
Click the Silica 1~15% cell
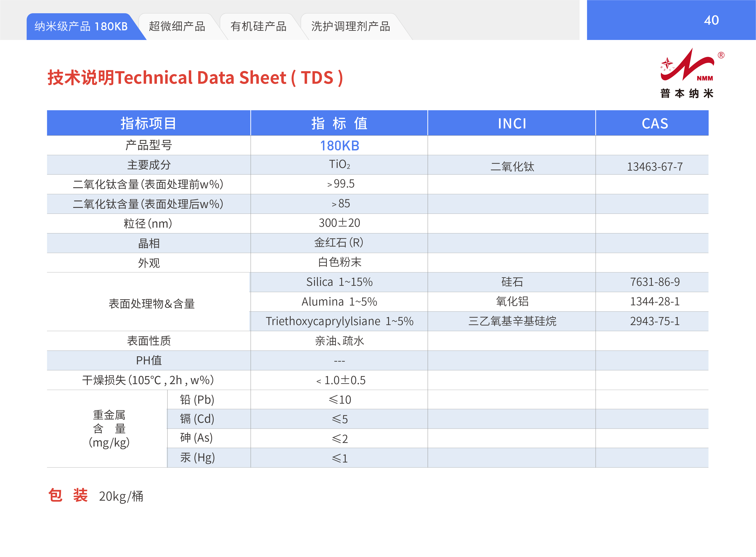point(339,282)
